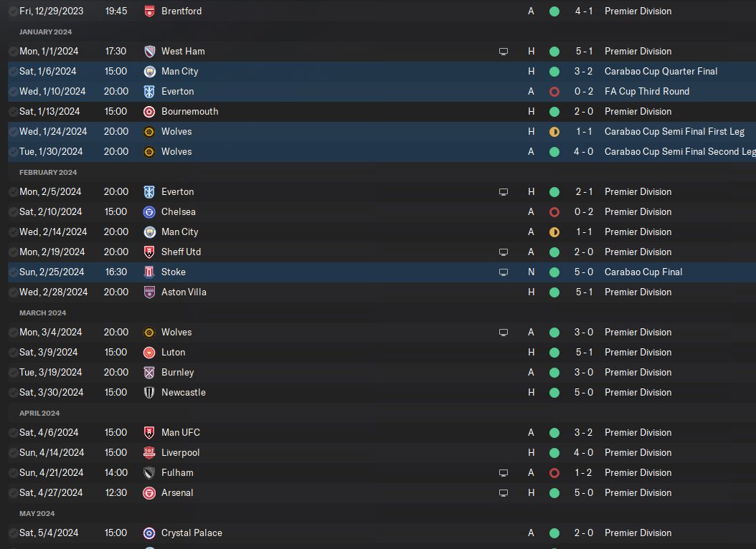Click the West Ham club badge
Image resolution: width=756 pixels, height=549 pixels.
(x=149, y=51)
